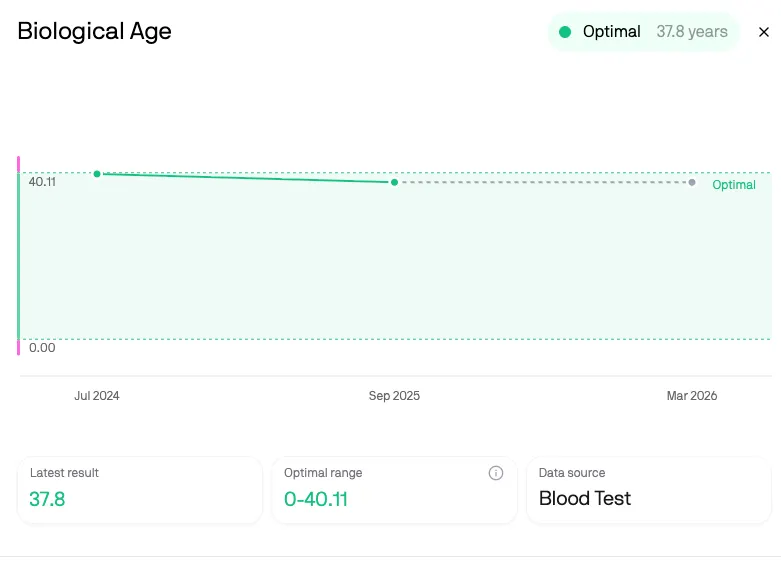Click the green Optimal label on chart
781x561 pixels.
(x=734, y=185)
